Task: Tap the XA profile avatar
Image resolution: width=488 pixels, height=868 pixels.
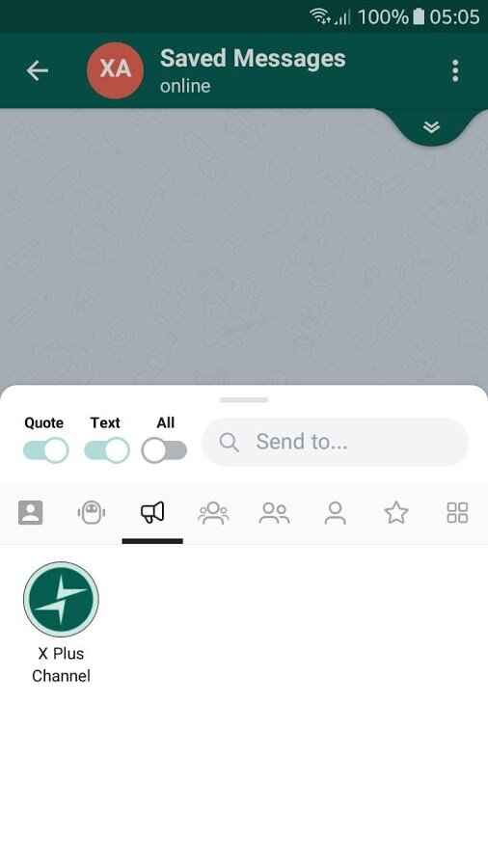Action: coord(115,70)
